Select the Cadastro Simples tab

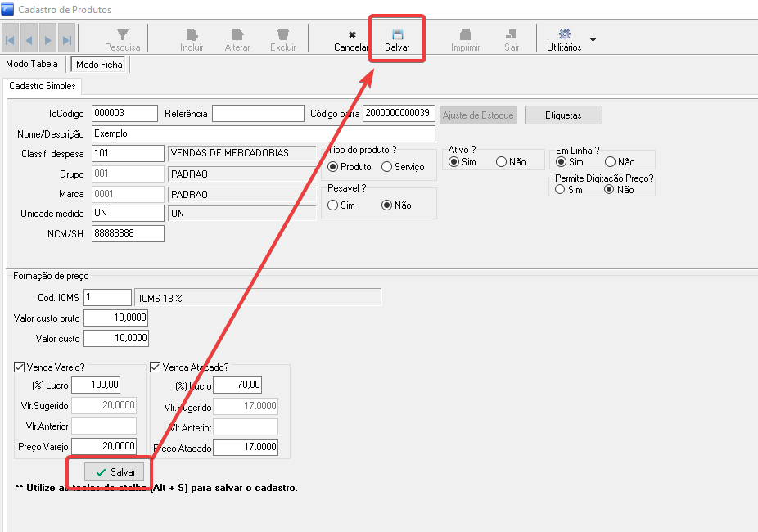(42, 86)
